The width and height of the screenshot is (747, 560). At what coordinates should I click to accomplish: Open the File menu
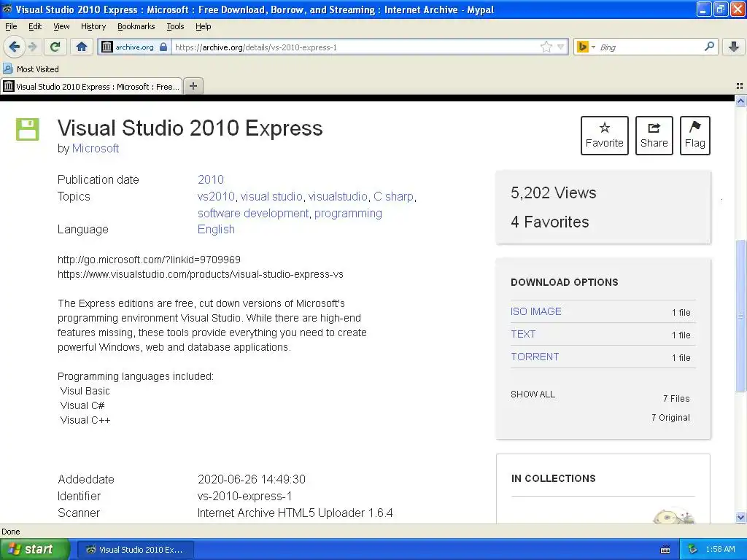11,26
